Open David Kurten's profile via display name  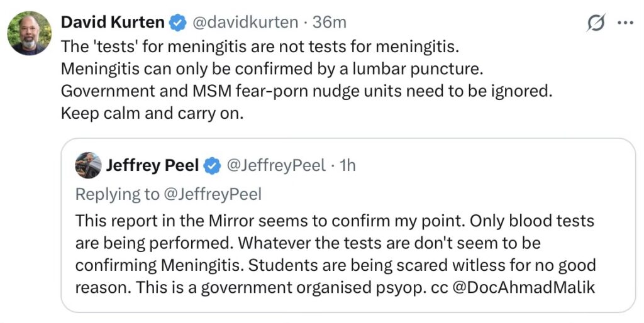113,23
